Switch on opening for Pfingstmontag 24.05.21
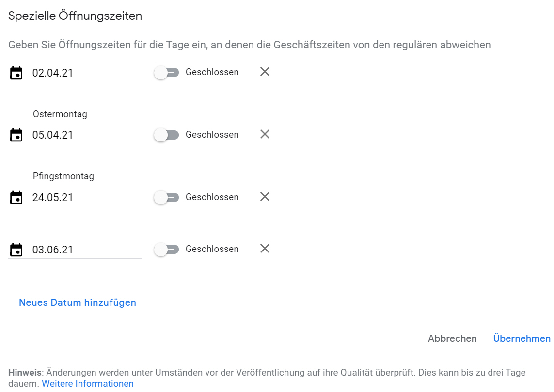The width and height of the screenshot is (554, 392). click(166, 197)
